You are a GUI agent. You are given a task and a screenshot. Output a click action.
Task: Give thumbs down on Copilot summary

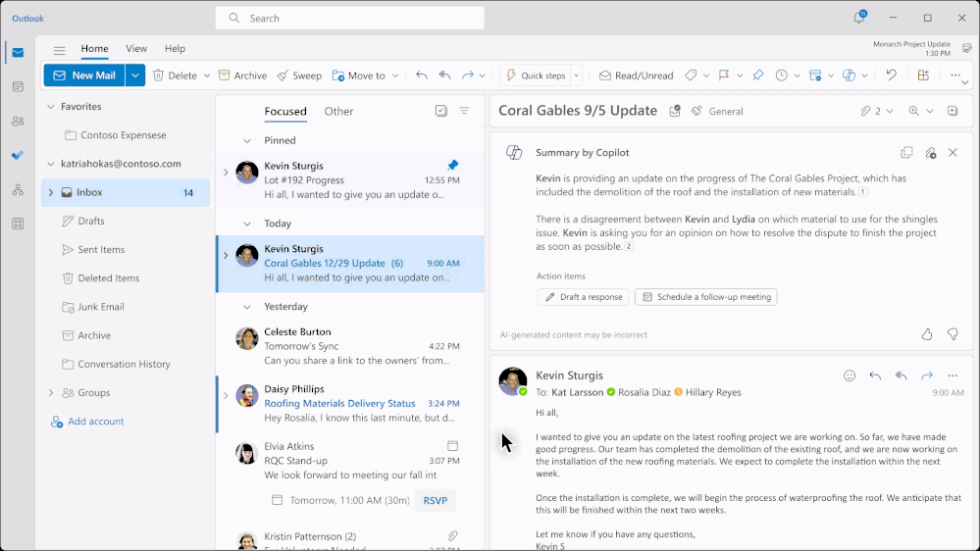(953, 335)
